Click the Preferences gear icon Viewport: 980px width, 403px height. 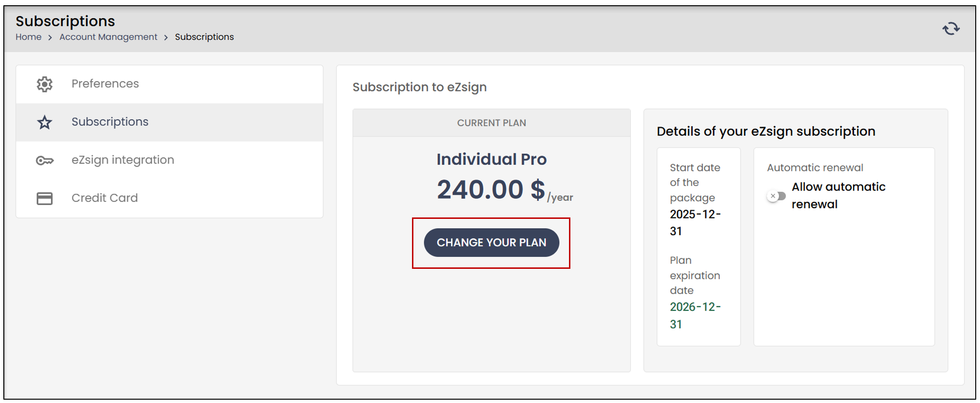click(x=45, y=84)
